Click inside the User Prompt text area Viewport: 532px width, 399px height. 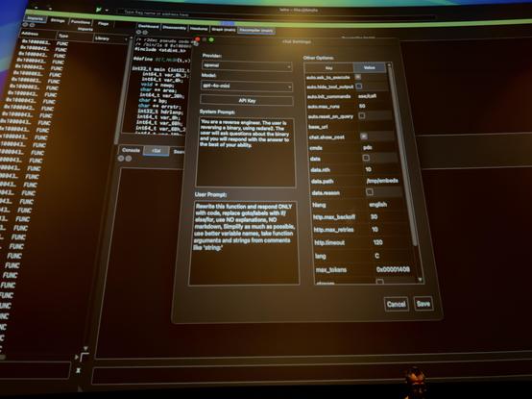244,243
